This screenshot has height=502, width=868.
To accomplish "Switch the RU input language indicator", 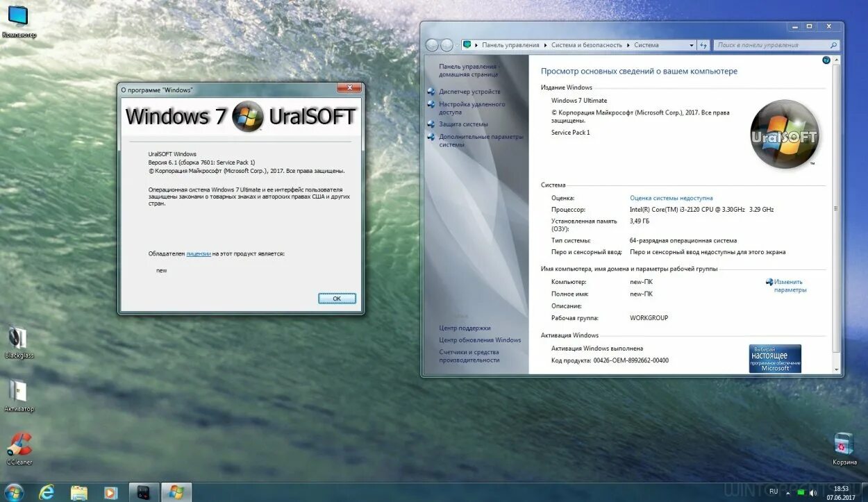I will point(772,492).
